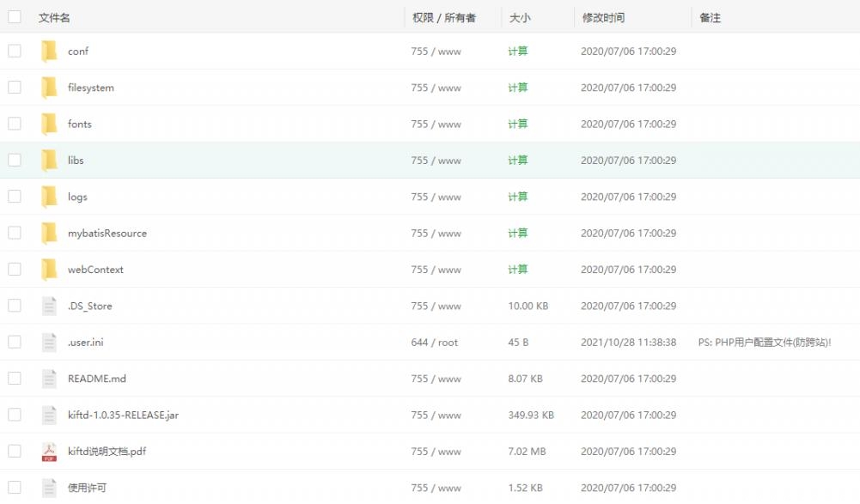Select the fonts row checkbox

coord(15,124)
